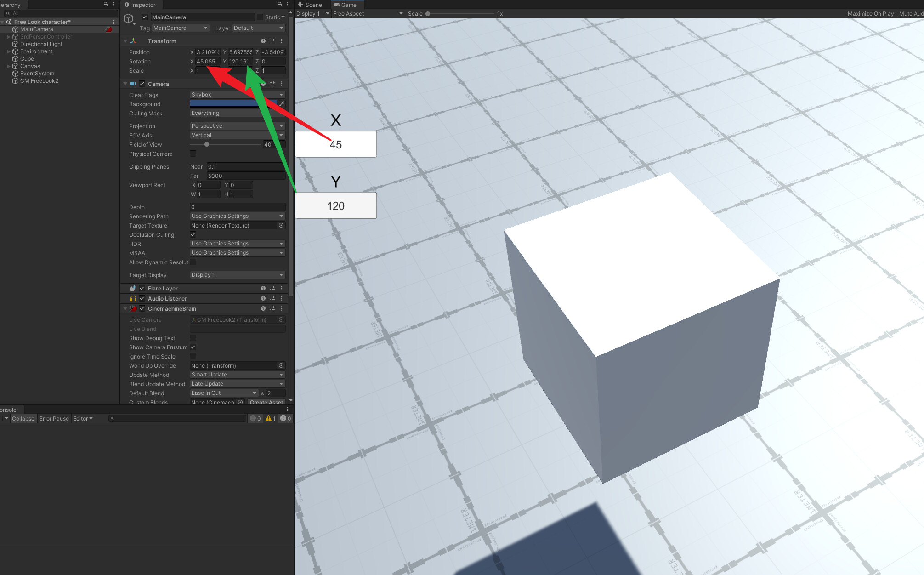Open Hierarchy panel three-dot menu
The width and height of the screenshot is (924, 575).
[x=113, y=4]
